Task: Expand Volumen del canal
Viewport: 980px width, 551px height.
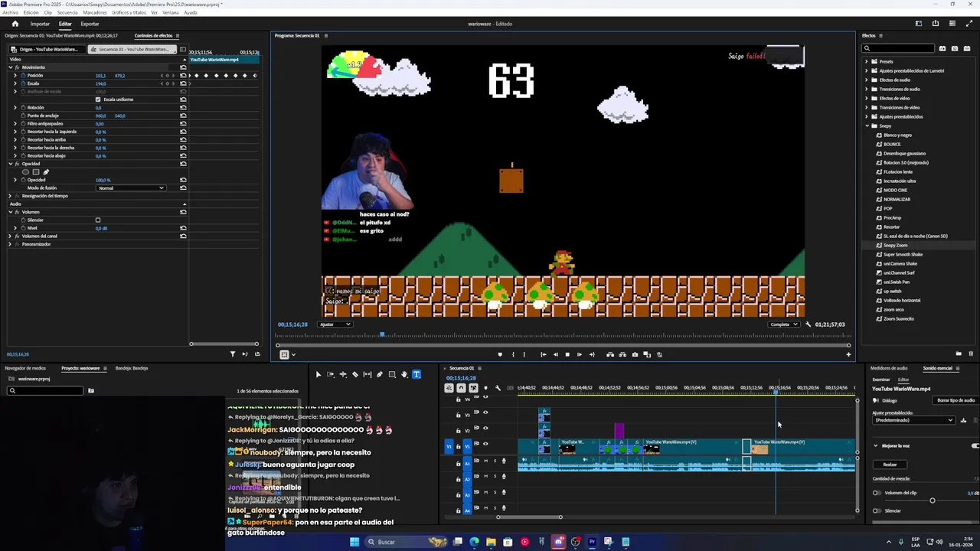Action: 11,236
